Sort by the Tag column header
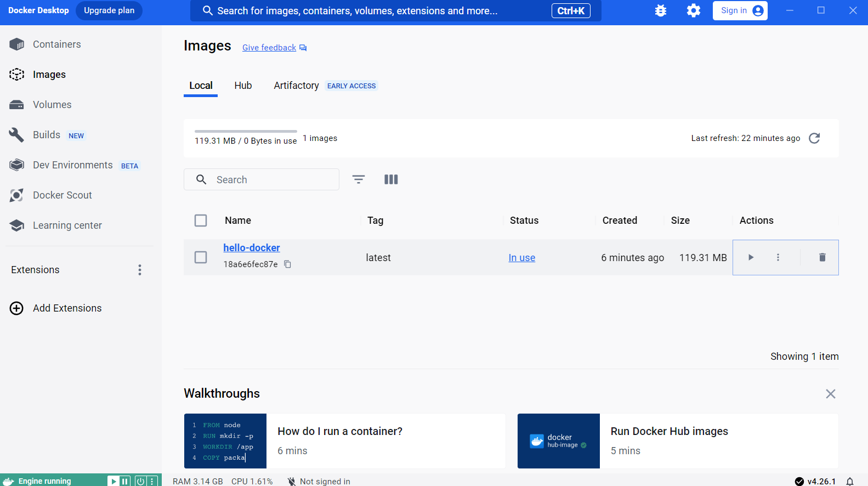Image resolution: width=868 pixels, height=486 pixels. 376,221
